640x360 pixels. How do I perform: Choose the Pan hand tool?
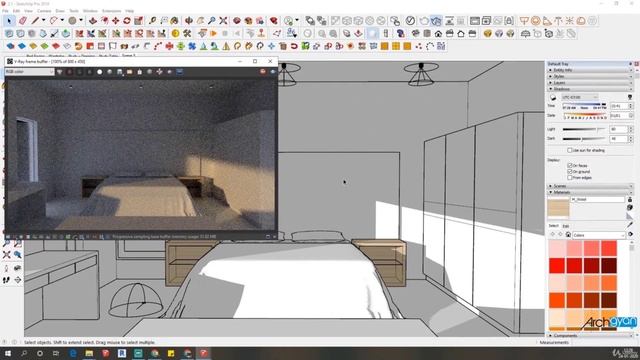pyautogui.click(x=200, y=20)
